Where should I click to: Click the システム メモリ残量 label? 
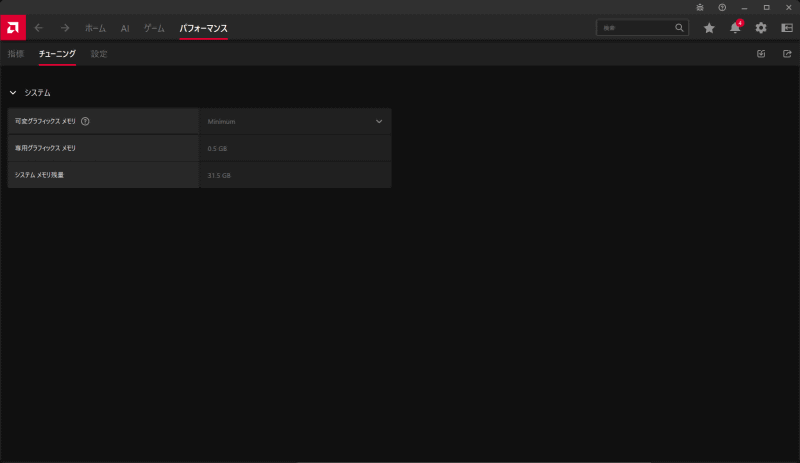pyautogui.click(x=39, y=175)
